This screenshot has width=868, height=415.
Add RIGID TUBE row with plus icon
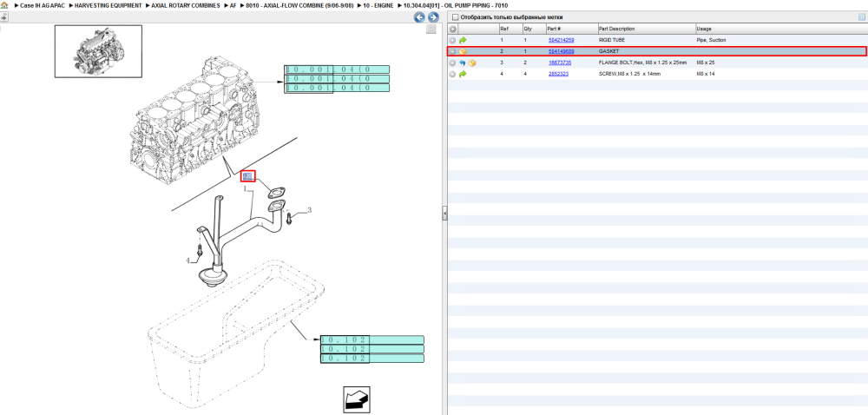pyautogui.click(x=453, y=41)
